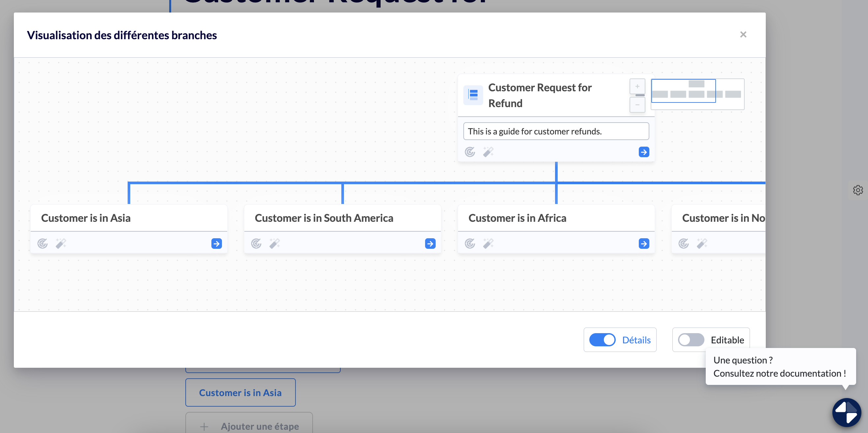Click target icon on Customer is in Africa card
Image resolution: width=868 pixels, height=433 pixels.
pos(470,243)
